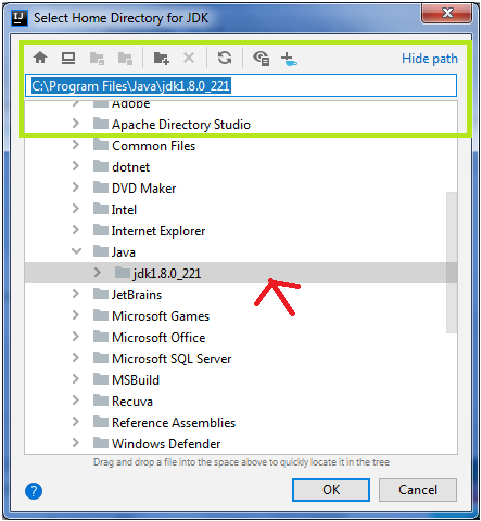481x521 pixels.
Task: Expand the Microsoft SQL Server arrow
Action: tap(76, 358)
